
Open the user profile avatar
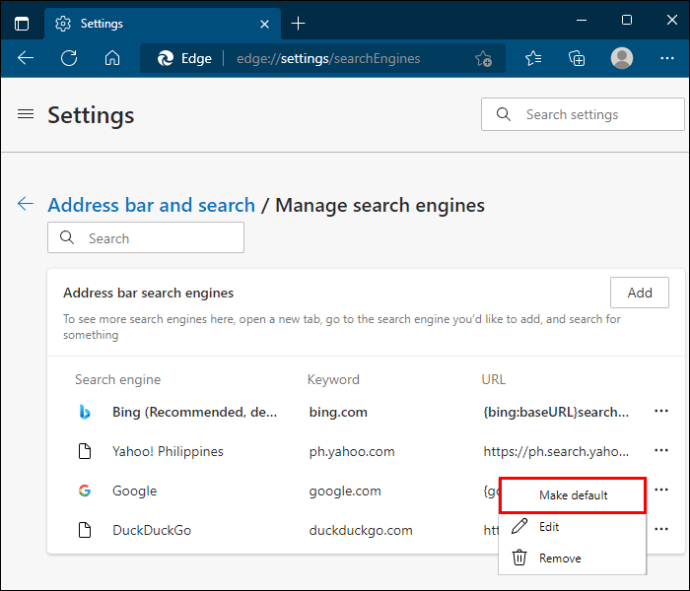pos(622,58)
